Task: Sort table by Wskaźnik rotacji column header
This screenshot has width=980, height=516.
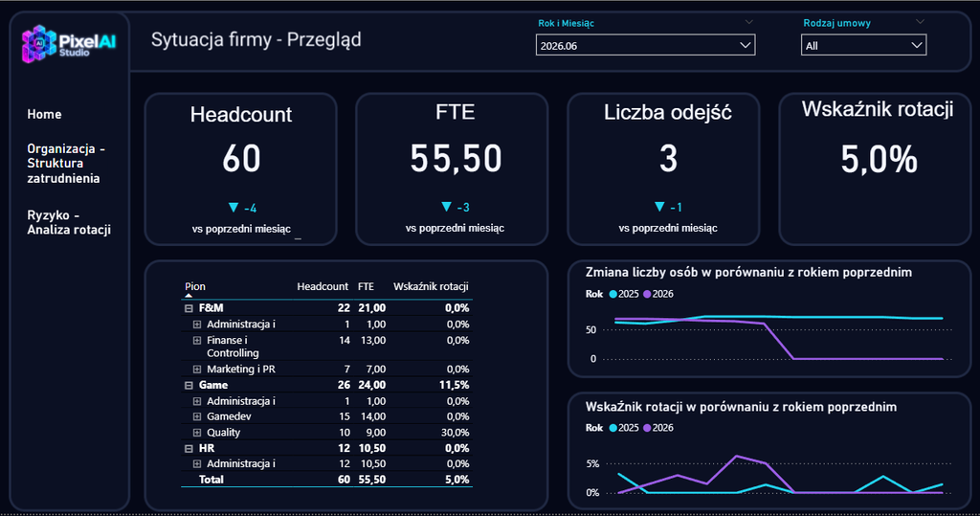Action: coord(431,286)
